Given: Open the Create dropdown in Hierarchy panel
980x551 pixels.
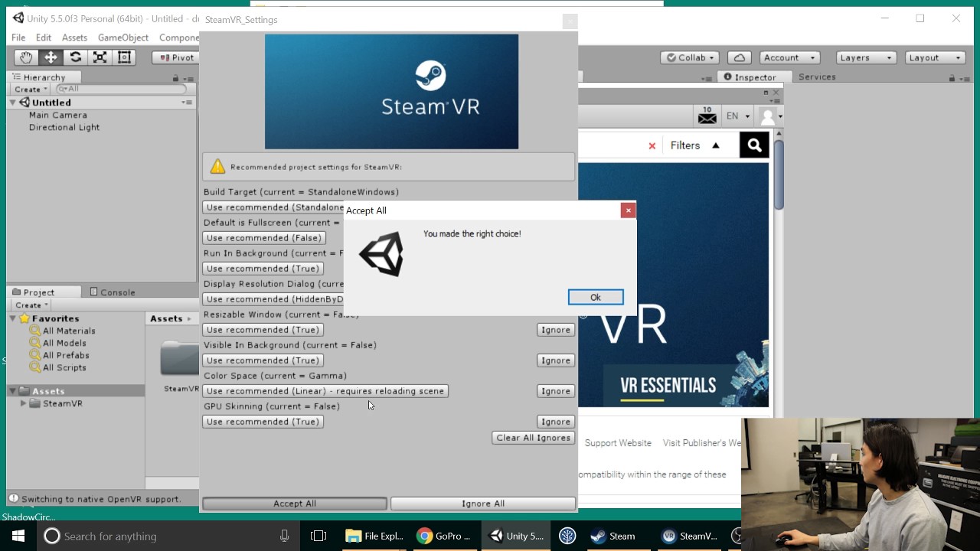Looking at the screenshot, I should (31, 89).
